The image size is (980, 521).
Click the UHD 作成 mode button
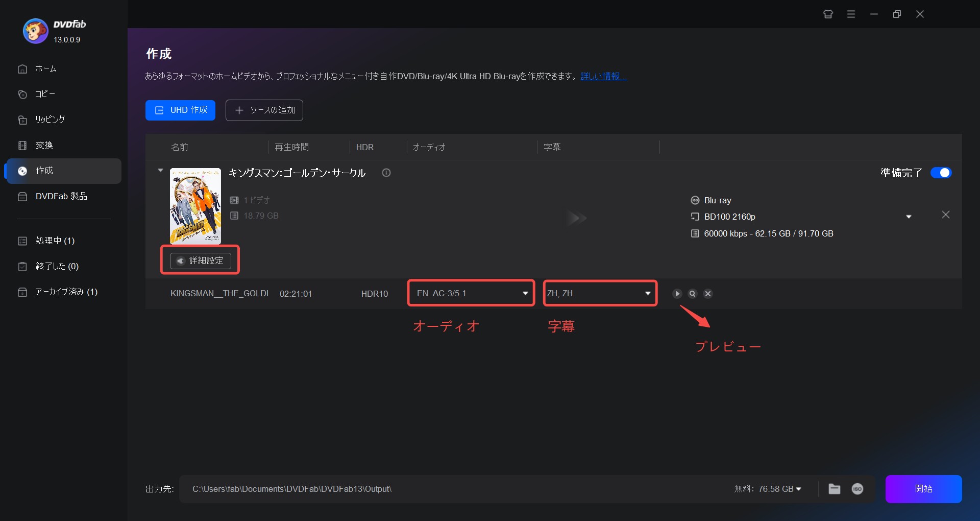pyautogui.click(x=180, y=110)
